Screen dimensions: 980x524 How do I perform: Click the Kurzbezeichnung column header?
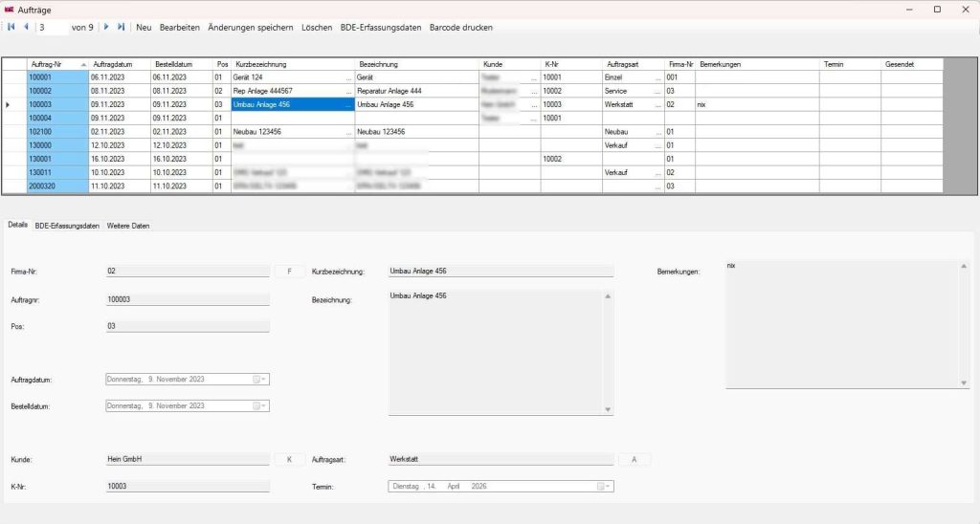pyautogui.click(x=293, y=64)
